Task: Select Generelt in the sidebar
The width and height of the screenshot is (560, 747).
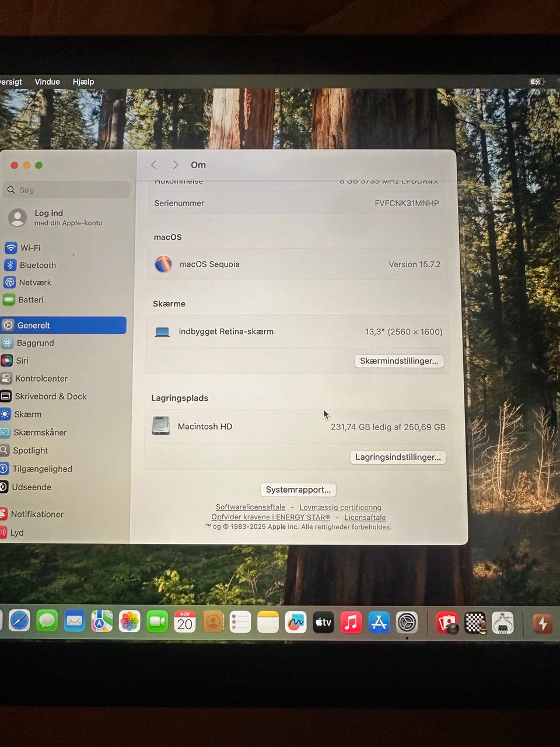Action: [64, 325]
